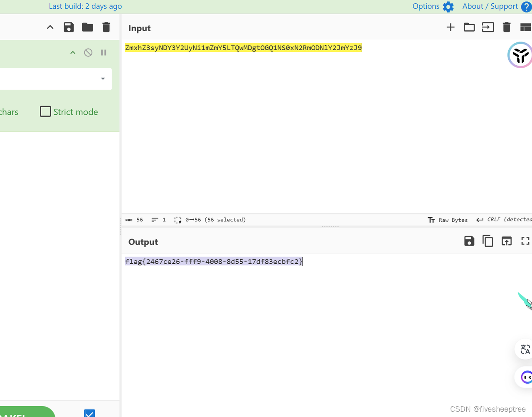The width and height of the screenshot is (532, 417).
Task: Copy the output to clipboard
Action: (488, 241)
